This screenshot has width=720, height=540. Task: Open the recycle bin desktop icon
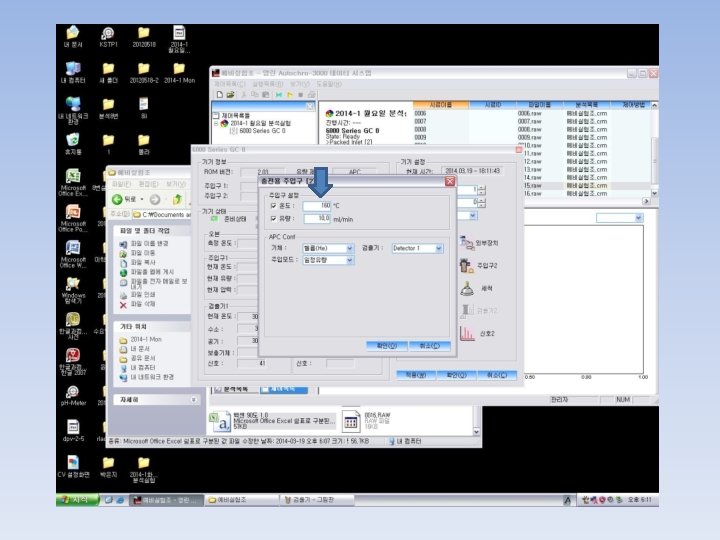tap(73, 144)
